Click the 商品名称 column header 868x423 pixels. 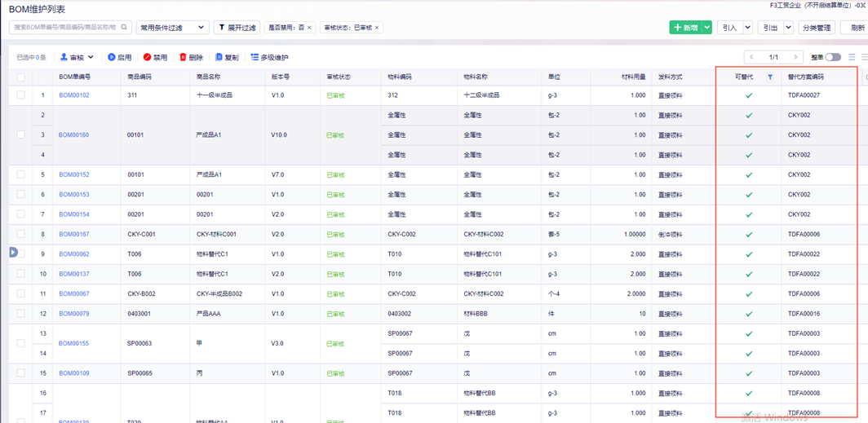click(x=209, y=77)
